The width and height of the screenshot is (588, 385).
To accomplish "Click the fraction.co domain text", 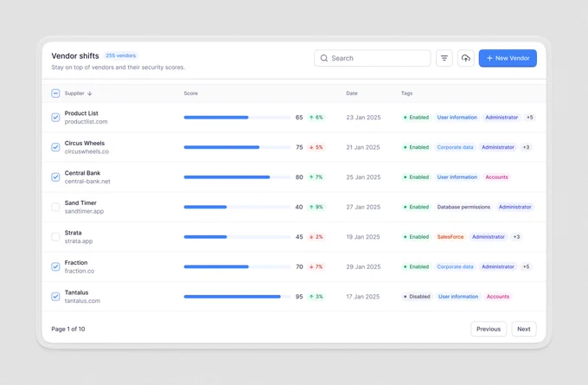I will tap(80, 271).
